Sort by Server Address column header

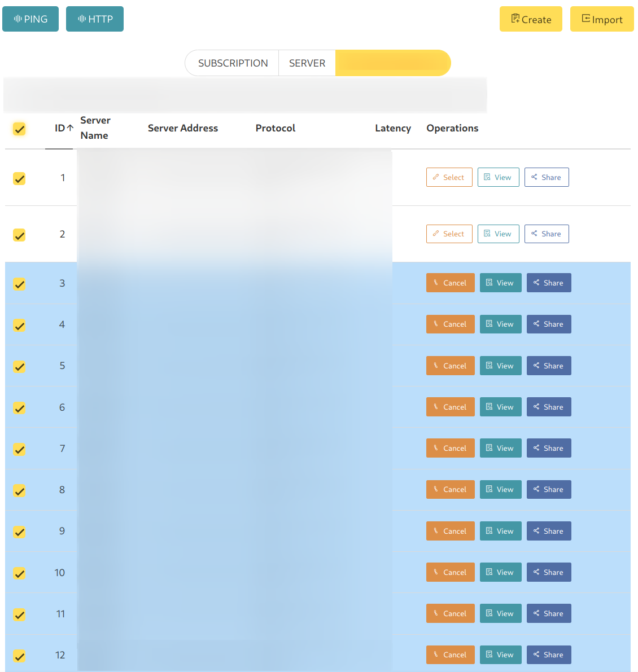pyautogui.click(x=183, y=128)
